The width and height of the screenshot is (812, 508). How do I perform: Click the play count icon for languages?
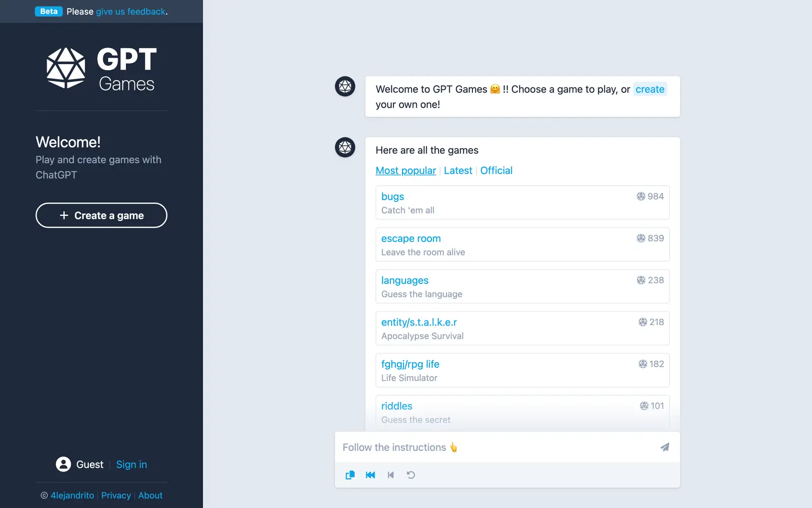[641, 280]
